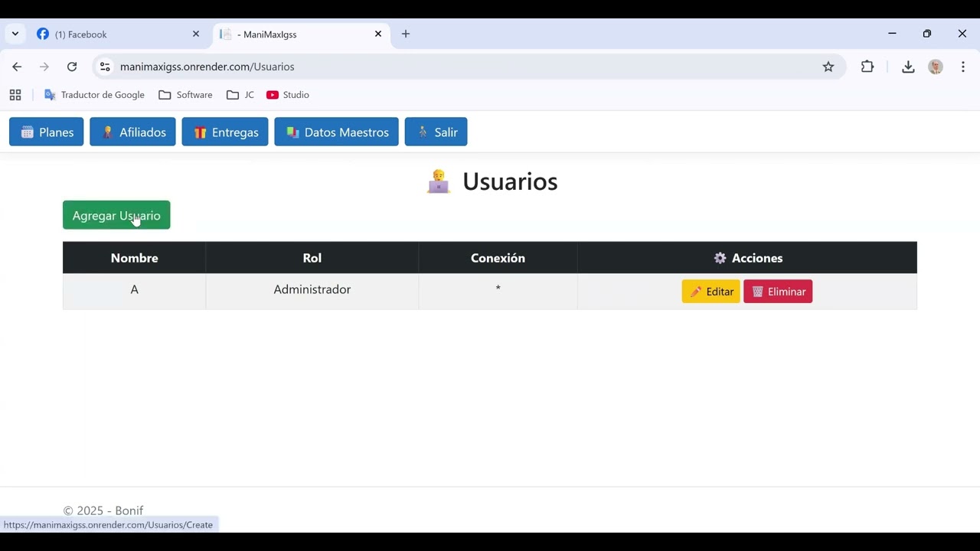Open the JC bookmarks folder
The height and width of the screenshot is (551, 980).
(x=240, y=95)
